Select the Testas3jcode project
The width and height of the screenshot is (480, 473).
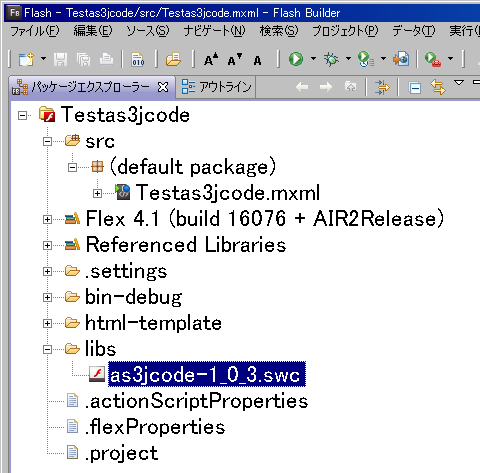pyautogui.click(x=125, y=115)
